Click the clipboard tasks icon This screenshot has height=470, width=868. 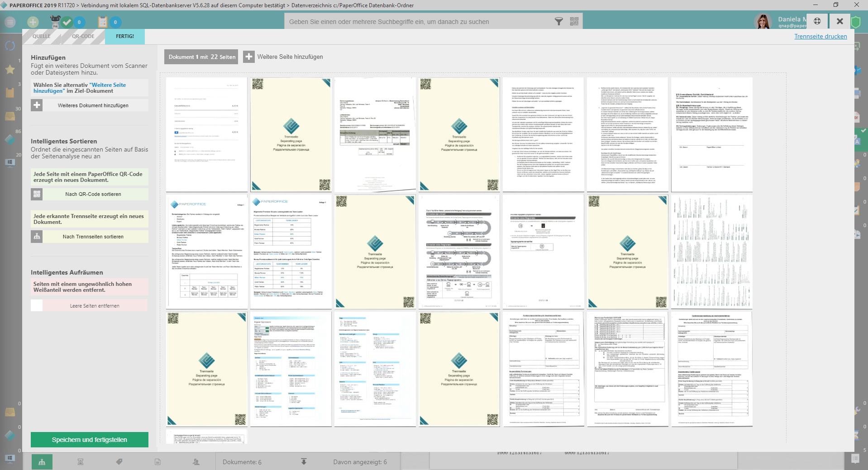coord(103,22)
